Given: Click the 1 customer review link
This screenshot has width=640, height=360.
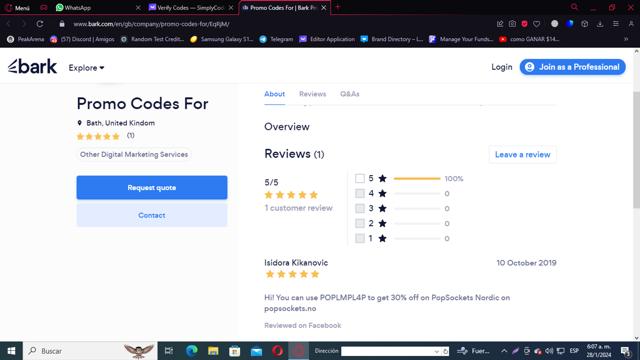Looking at the screenshot, I should point(299,208).
